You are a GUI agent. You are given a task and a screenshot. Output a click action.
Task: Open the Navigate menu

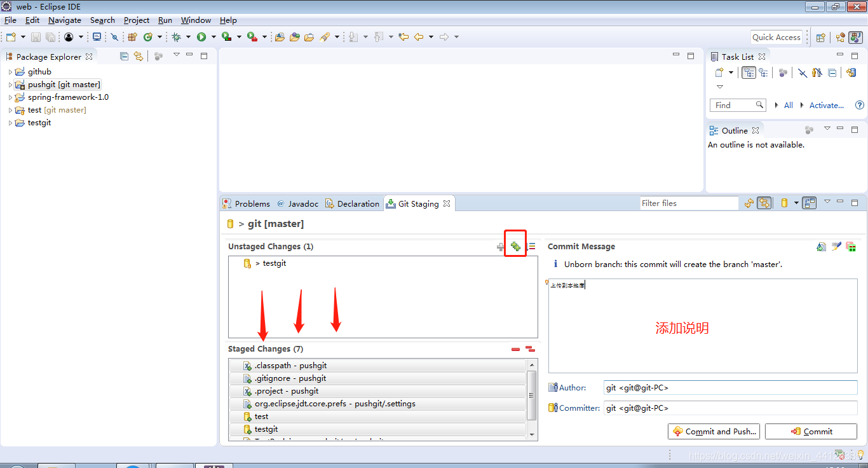click(x=65, y=20)
